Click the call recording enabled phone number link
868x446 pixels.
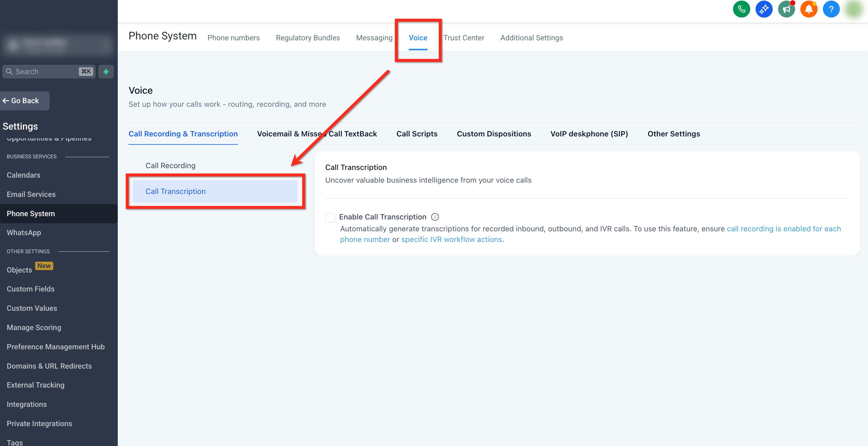coord(783,229)
